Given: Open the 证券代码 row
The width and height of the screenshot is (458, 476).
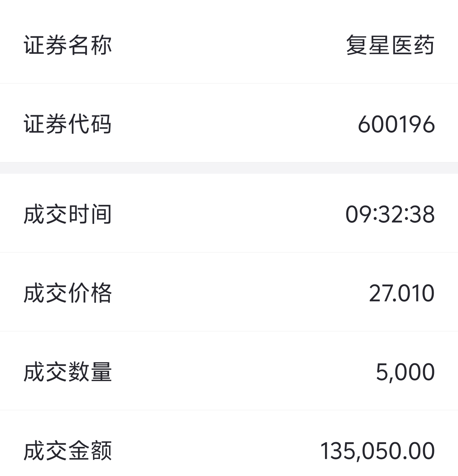Looking at the screenshot, I should [x=229, y=123].
